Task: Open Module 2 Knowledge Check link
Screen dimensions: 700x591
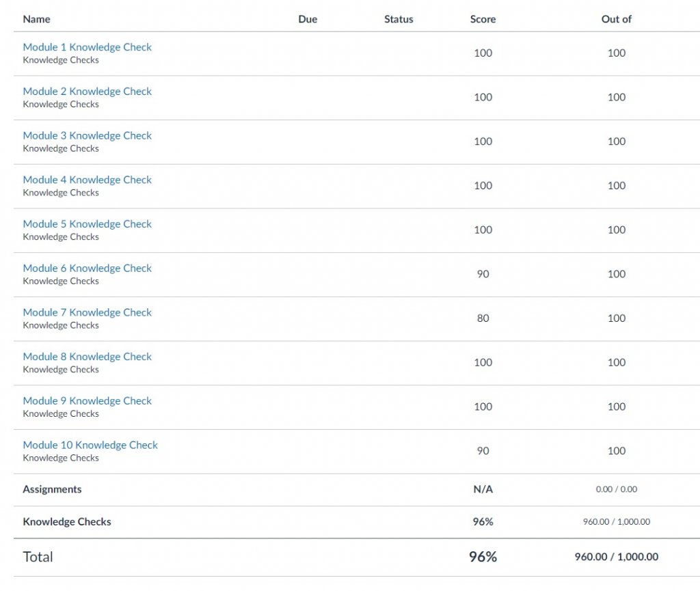Action: coord(87,92)
